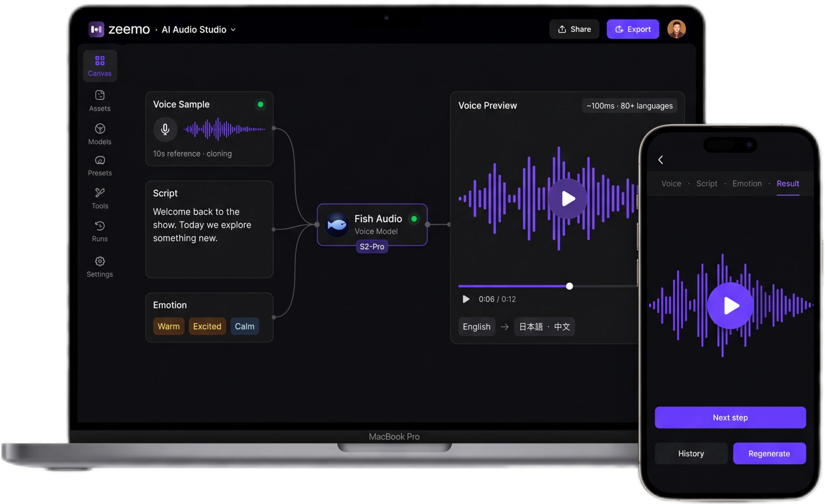Open the Presets panel
825x504 pixels.
click(100, 166)
